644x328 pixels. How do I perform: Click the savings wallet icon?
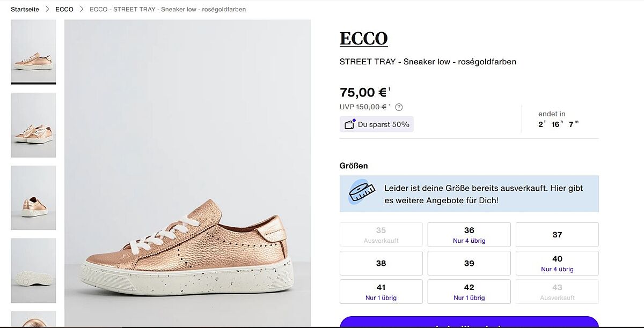pos(350,124)
